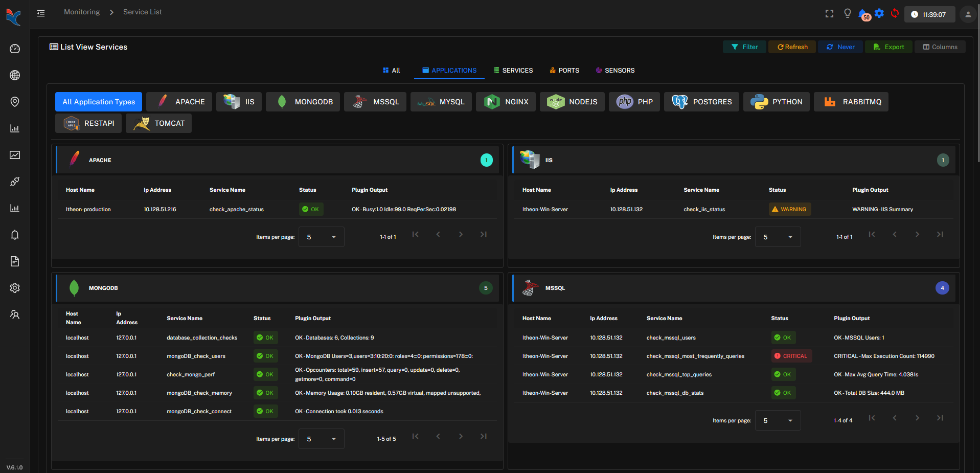The image size is (980, 473).
Task: Filter by RABBITMQ application type
Action: [851, 102]
